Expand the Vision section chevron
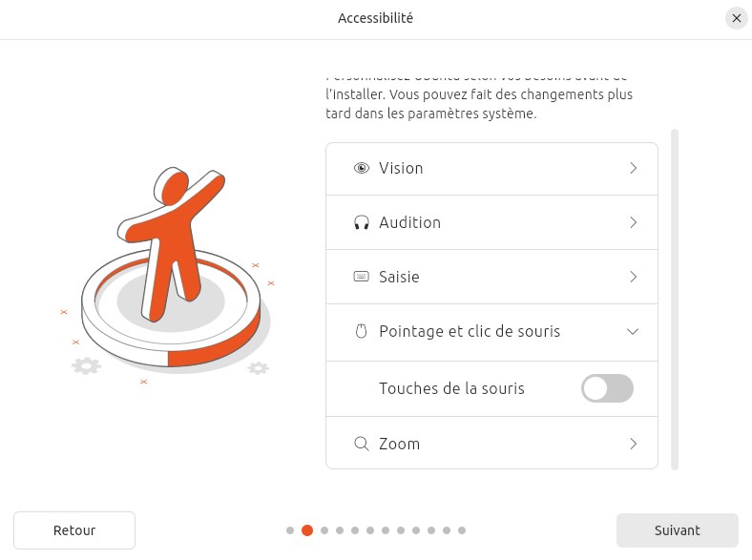This screenshot has height=560, width=752. click(x=633, y=168)
